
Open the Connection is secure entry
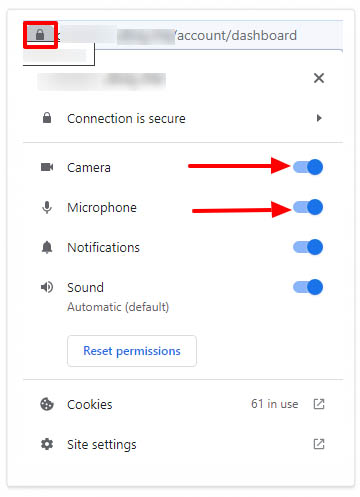pos(183,118)
